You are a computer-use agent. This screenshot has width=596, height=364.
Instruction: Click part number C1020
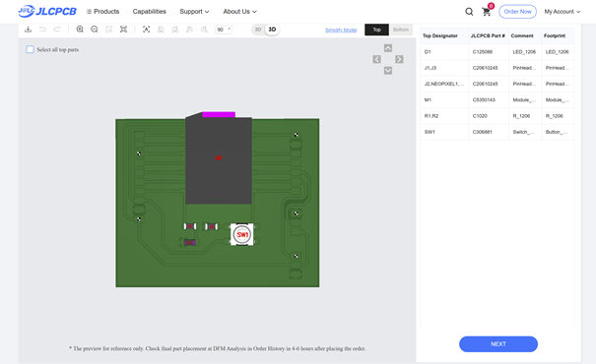point(480,116)
